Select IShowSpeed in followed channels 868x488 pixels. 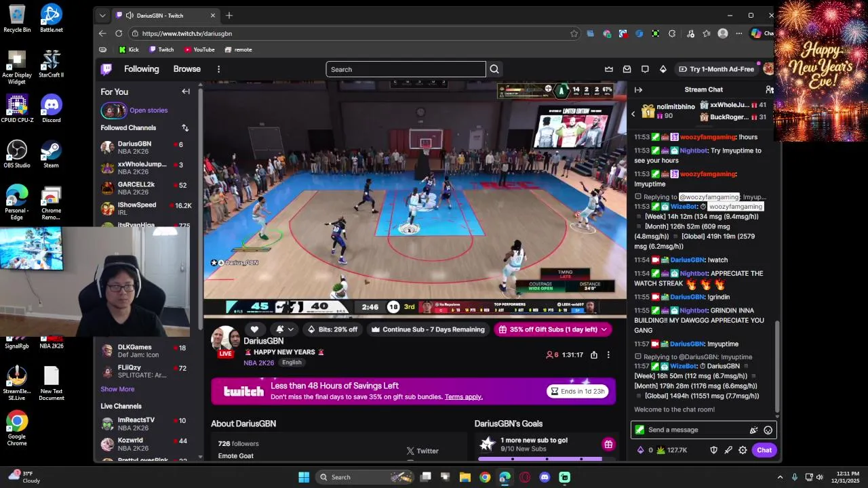[146, 208]
